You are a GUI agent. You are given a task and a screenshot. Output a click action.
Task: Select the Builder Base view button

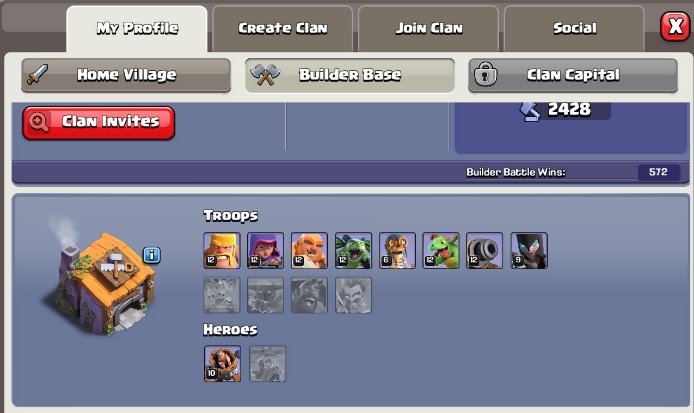[x=350, y=75]
